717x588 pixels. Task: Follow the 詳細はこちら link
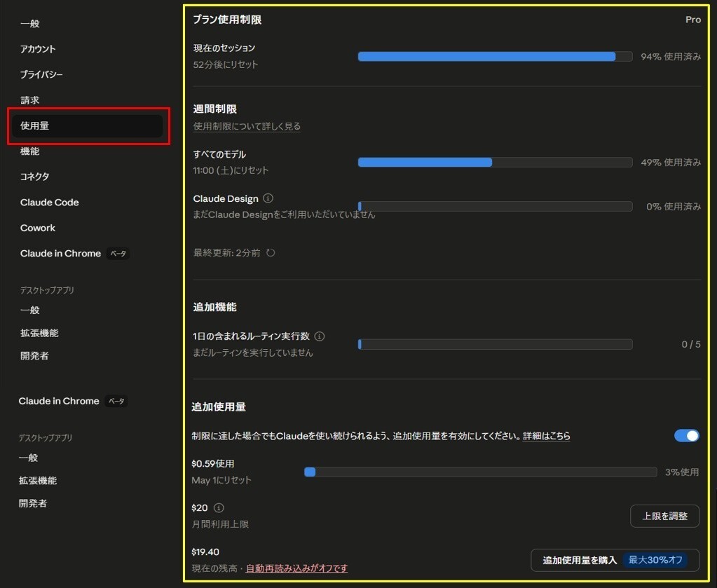point(547,436)
